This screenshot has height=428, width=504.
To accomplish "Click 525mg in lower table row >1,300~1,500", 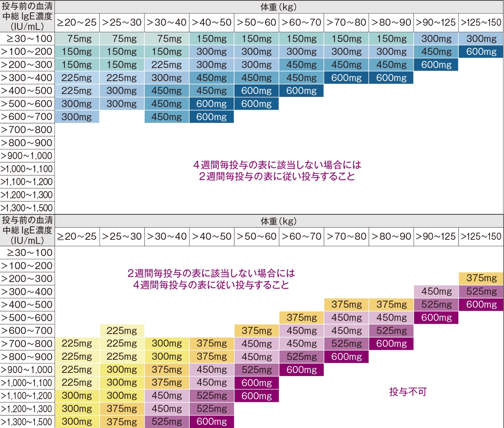I will pos(167,422).
